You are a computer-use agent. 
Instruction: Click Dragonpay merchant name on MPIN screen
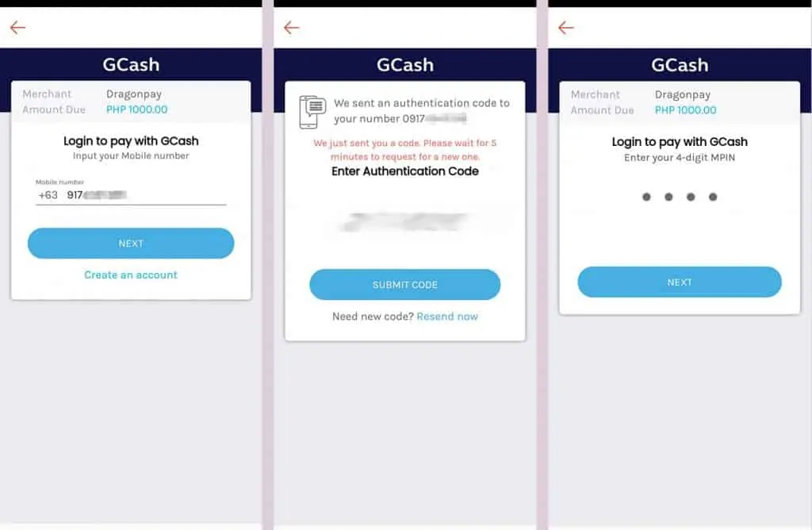[x=682, y=94]
